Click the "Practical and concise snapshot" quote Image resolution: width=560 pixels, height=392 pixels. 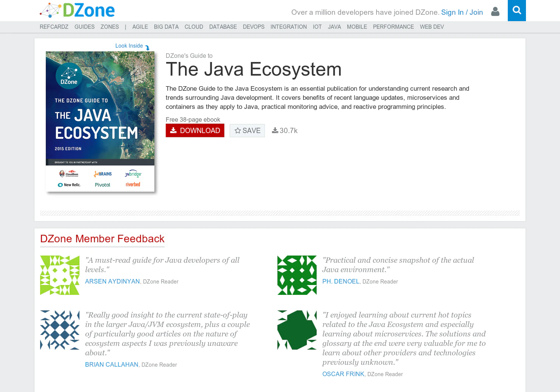coord(398,265)
